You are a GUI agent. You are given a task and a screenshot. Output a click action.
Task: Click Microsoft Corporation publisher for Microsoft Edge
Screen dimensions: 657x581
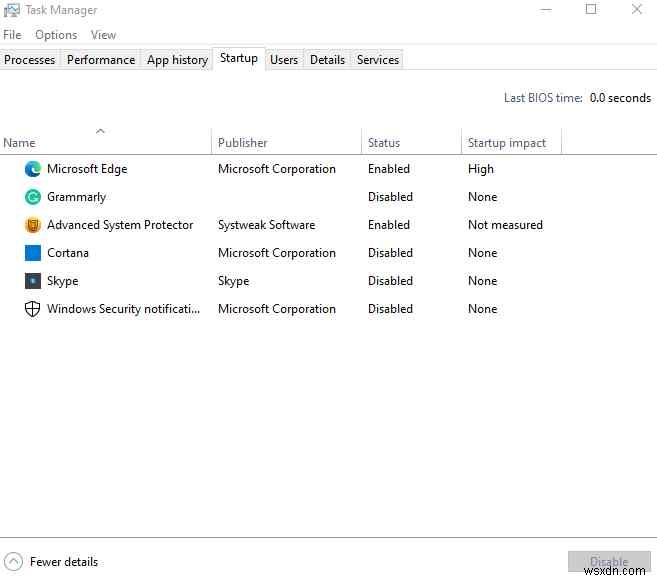point(277,169)
